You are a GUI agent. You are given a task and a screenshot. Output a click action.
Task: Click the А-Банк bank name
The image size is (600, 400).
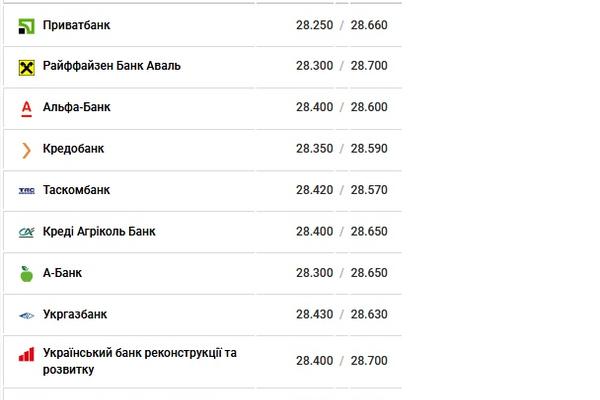coord(62,273)
